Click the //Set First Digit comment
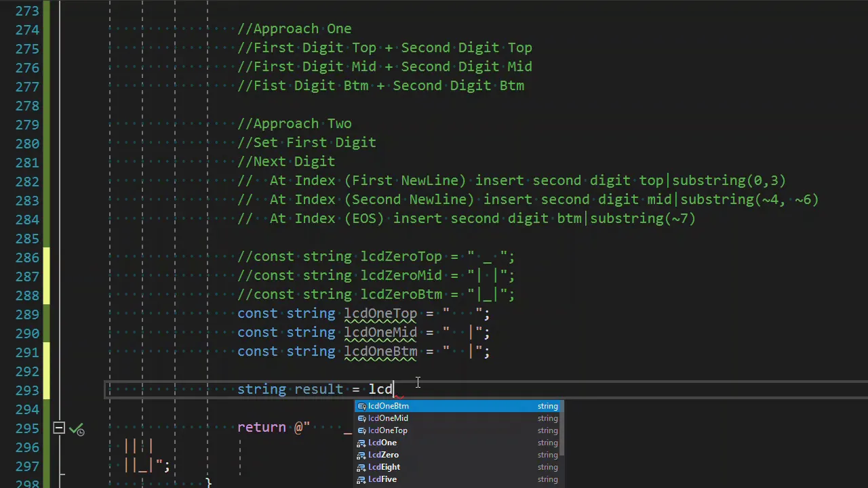The width and height of the screenshot is (868, 488). [307, 143]
